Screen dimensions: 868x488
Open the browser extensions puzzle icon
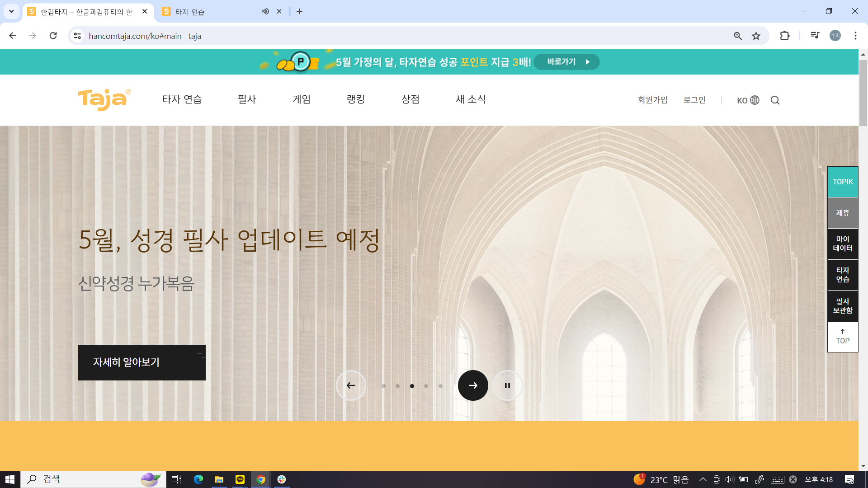point(785,36)
